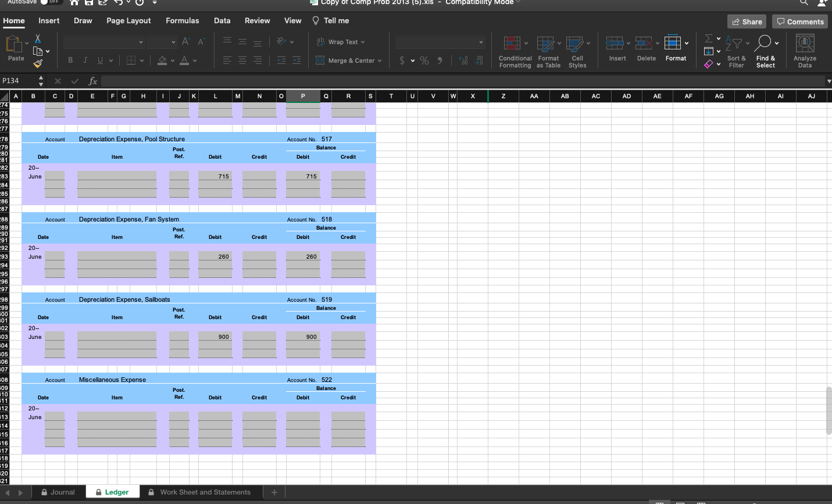
Task: Click the text orientation icon
Action: pyautogui.click(x=282, y=42)
